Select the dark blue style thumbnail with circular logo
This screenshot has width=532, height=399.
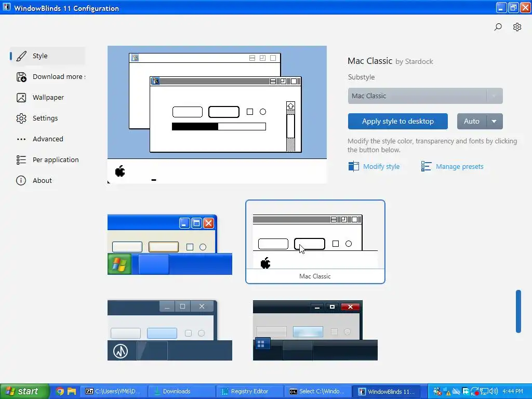(x=170, y=330)
